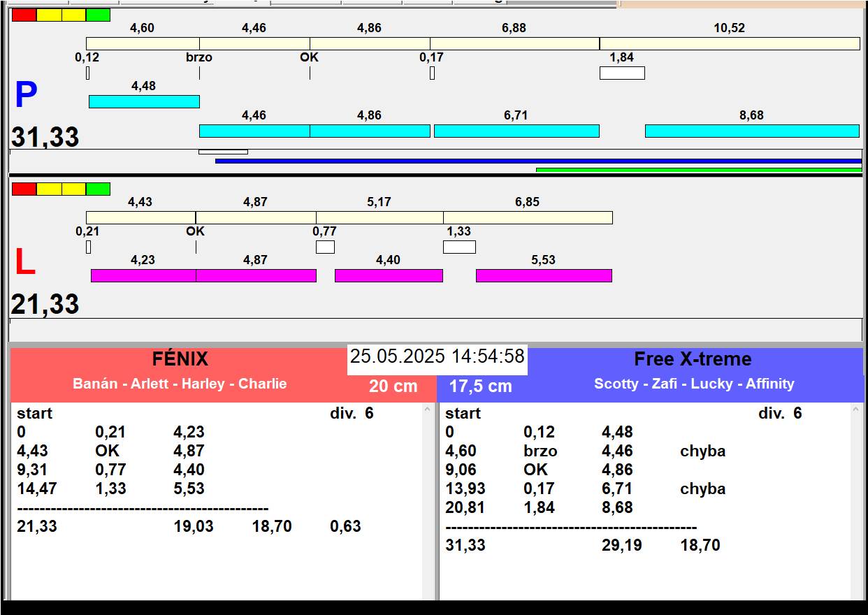Click the cream 6,85 segment in lane L
This screenshot has width=868, height=615.
pyautogui.click(x=528, y=217)
